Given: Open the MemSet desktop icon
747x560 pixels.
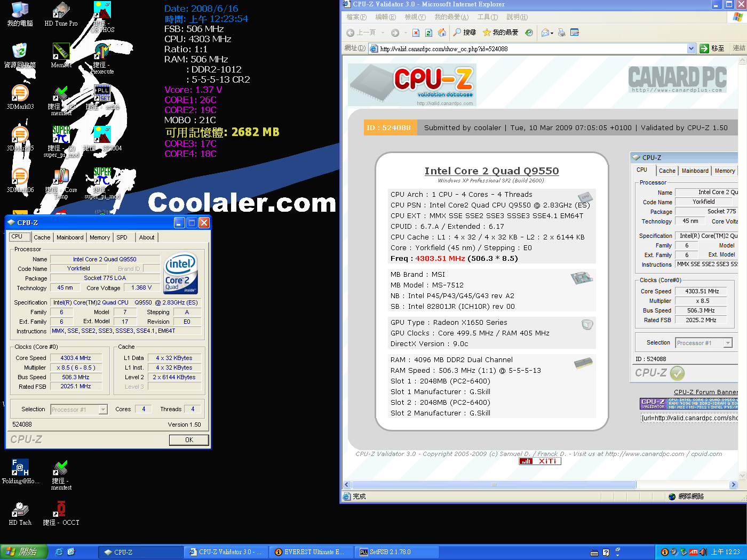Looking at the screenshot, I should pos(61,55).
